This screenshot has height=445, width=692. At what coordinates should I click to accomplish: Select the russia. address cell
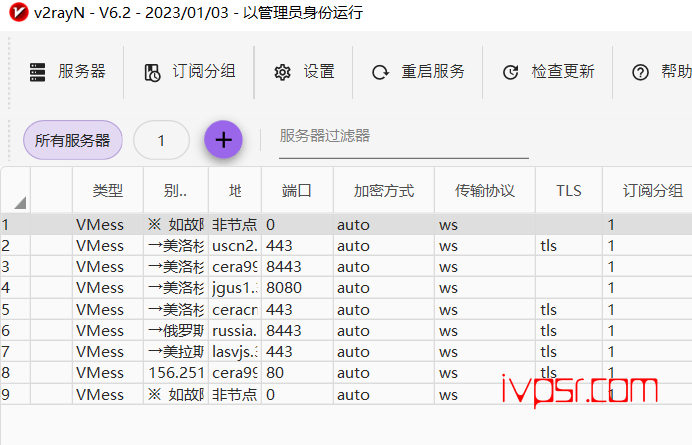pyautogui.click(x=235, y=331)
